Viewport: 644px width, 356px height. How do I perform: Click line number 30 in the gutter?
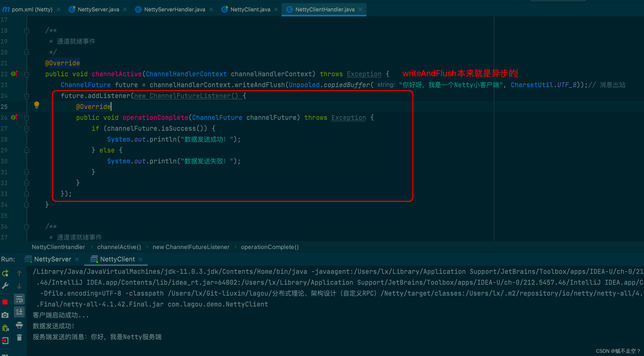click(x=4, y=161)
